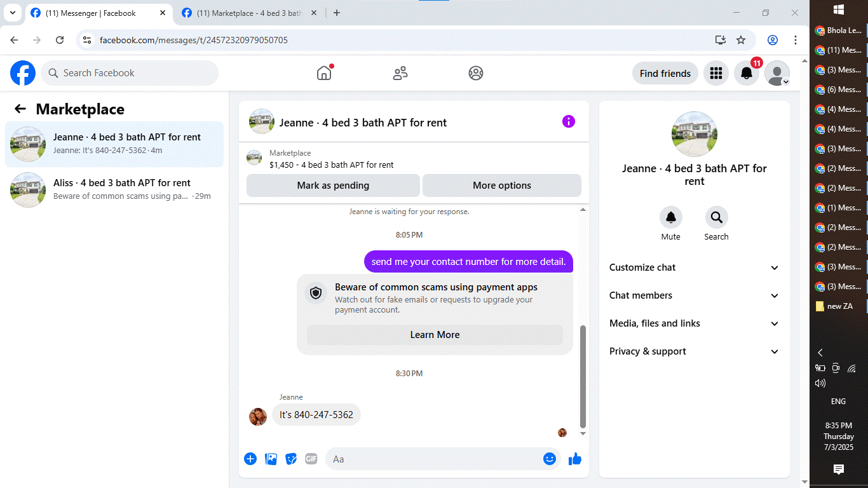
Task: Open the Chrome profile icon
Action: click(773, 40)
